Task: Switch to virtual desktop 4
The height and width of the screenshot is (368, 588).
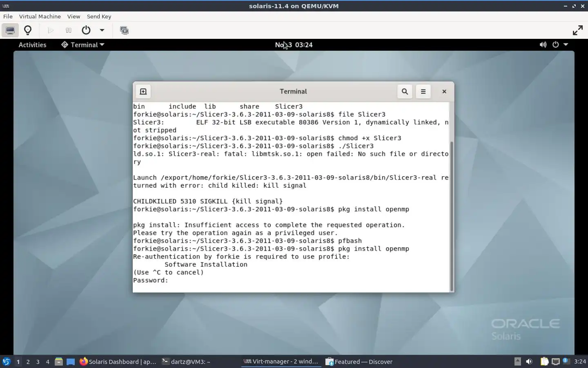Action: (47, 361)
